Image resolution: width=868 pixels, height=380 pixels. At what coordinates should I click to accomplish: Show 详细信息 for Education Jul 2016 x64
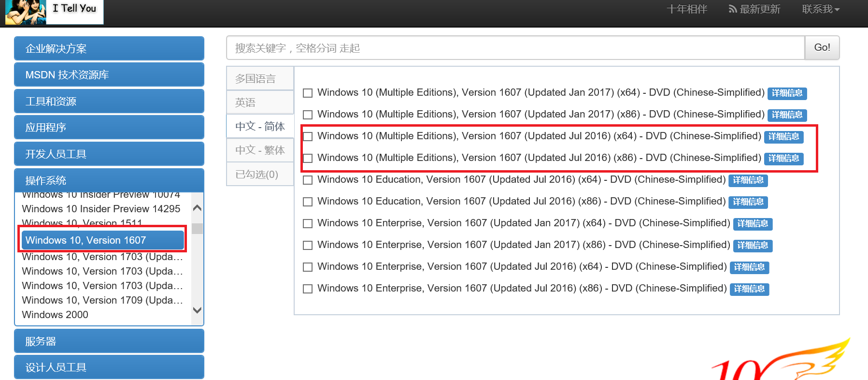click(x=748, y=180)
